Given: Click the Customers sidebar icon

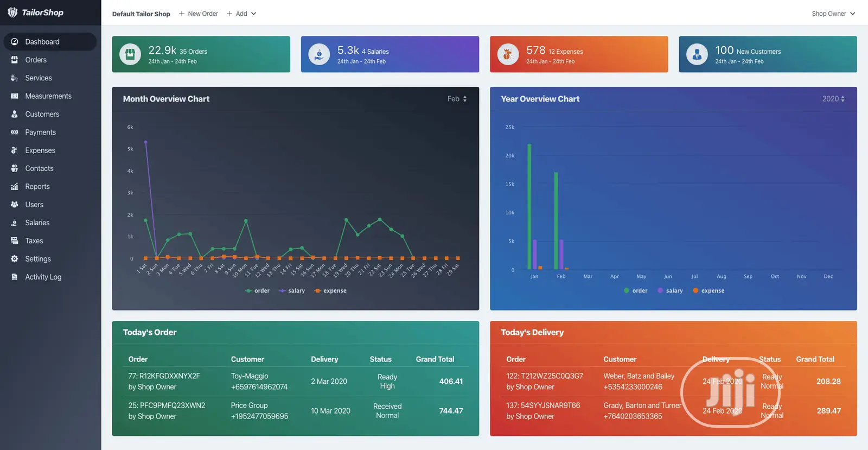Looking at the screenshot, I should click(15, 114).
